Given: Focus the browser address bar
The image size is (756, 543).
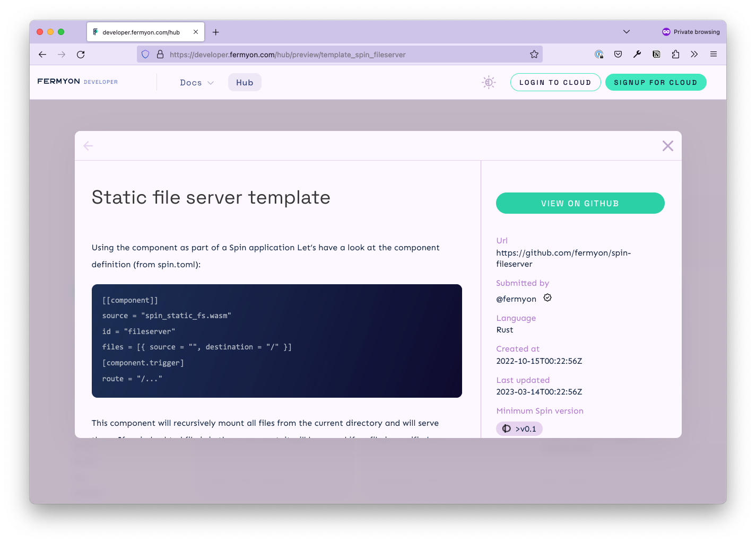Looking at the screenshot, I should click(340, 54).
